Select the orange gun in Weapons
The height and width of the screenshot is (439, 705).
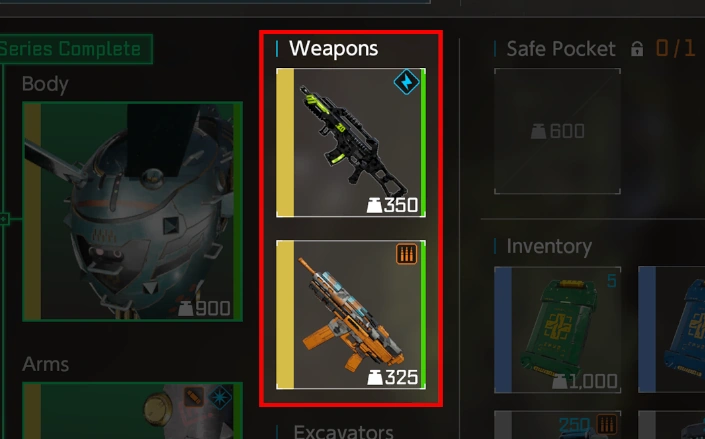coord(351,314)
